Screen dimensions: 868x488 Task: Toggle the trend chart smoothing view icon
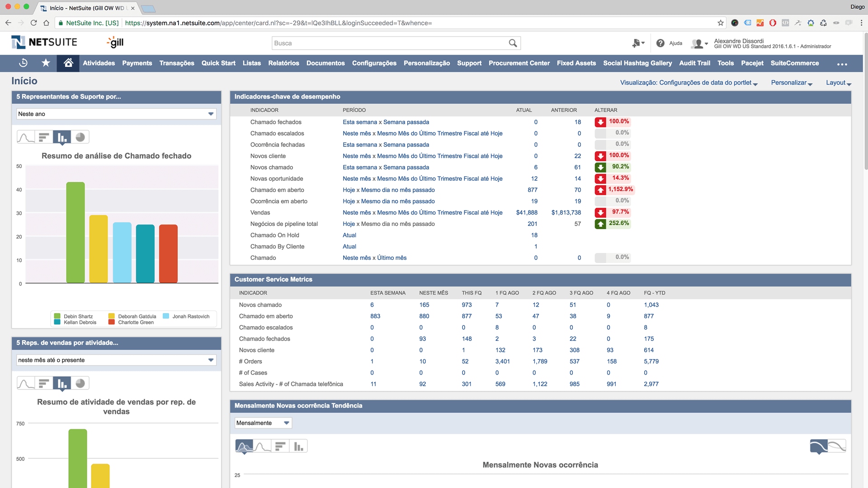837,446
